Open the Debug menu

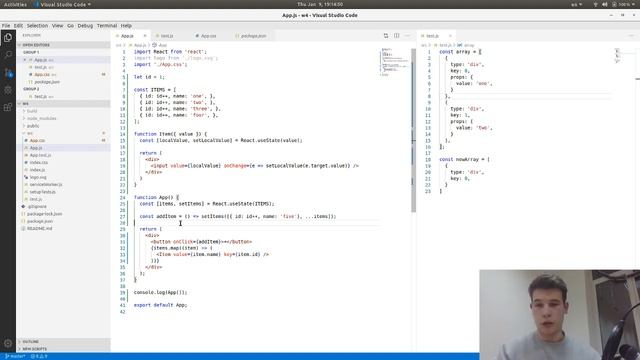coord(85,26)
